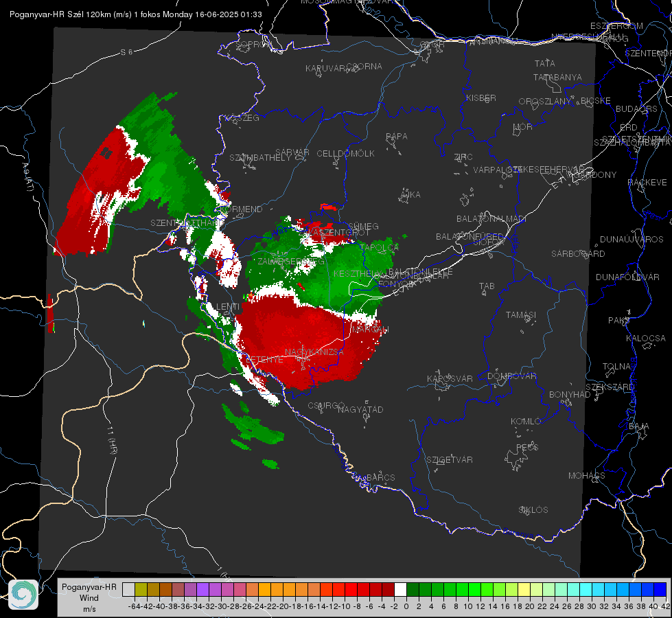Click the 'CSORNA' town label

364,67
